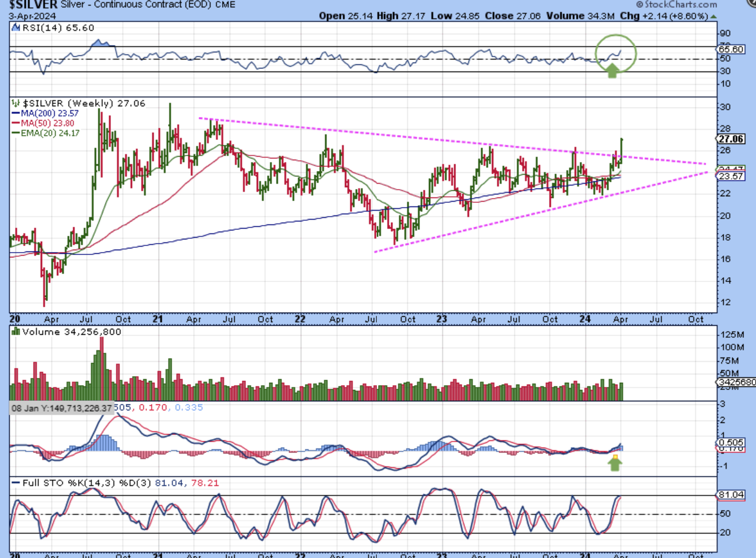Click the 08 Jan crosshair tooltip

point(61,408)
